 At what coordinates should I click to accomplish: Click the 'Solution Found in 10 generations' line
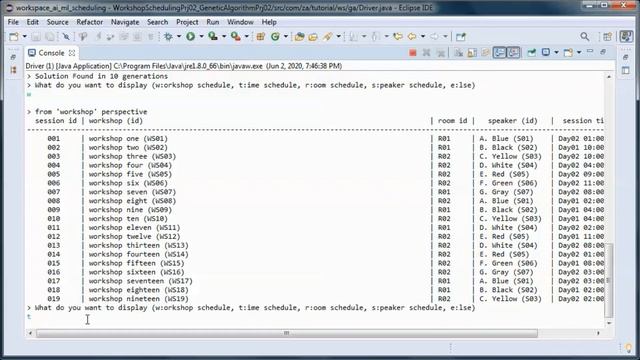[x=101, y=76]
